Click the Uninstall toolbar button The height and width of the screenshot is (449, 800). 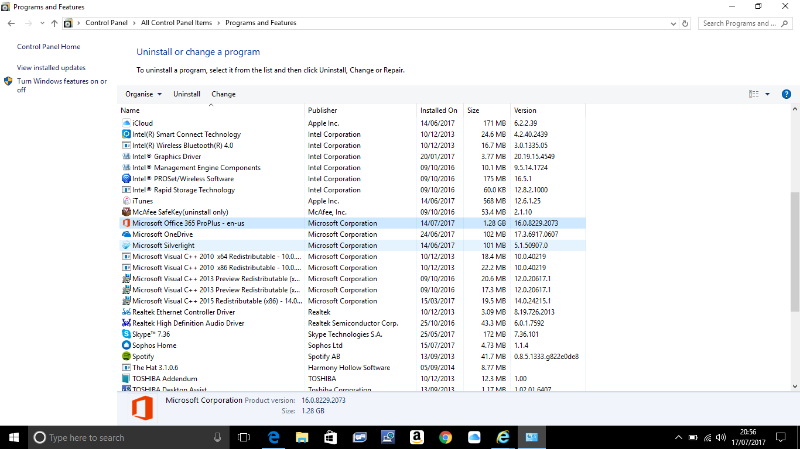pyautogui.click(x=187, y=94)
